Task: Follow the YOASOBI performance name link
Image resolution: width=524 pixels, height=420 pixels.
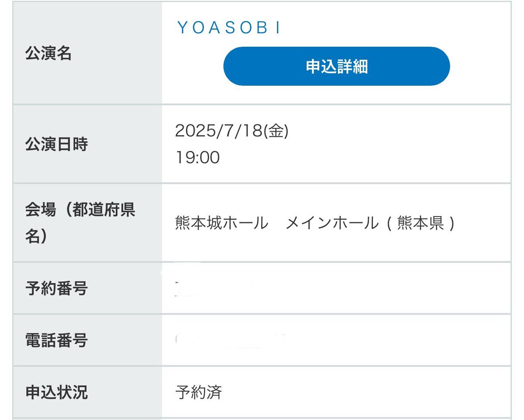Action: coord(229,28)
